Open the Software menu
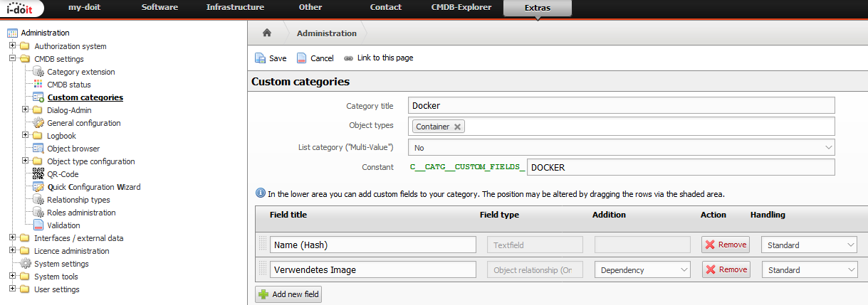The image size is (868, 305). click(160, 7)
